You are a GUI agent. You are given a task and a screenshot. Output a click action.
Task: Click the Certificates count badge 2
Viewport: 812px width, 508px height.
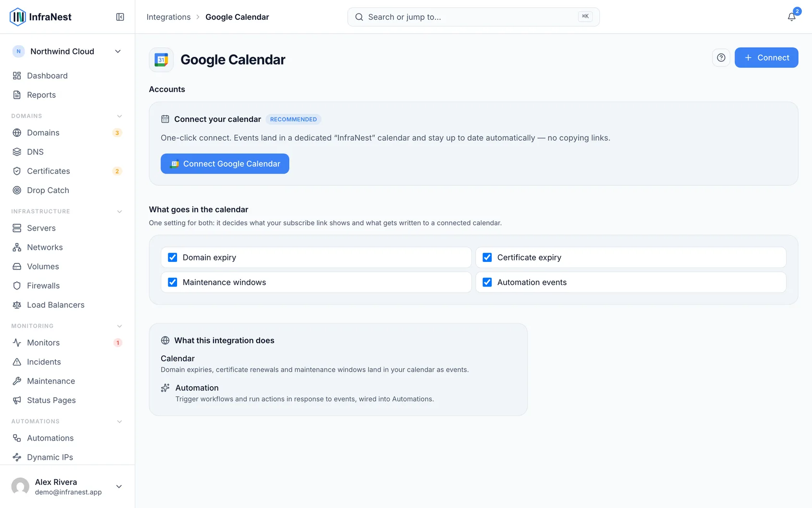pos(117,171)
